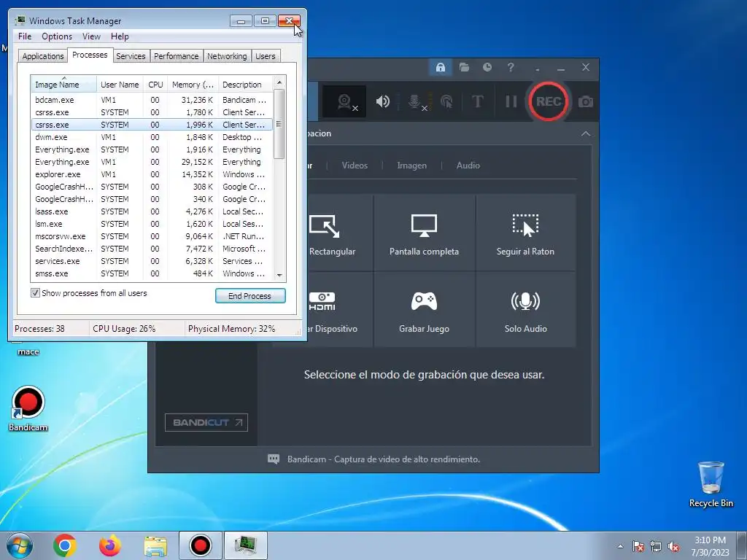747x560 pixels.
Task: Open the View menu in Task Manager
Action: coord(91,36)
